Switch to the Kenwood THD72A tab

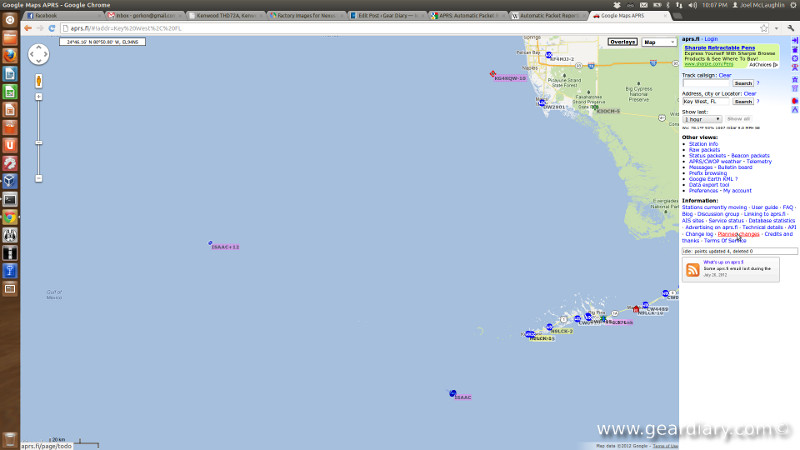point(224,16)
